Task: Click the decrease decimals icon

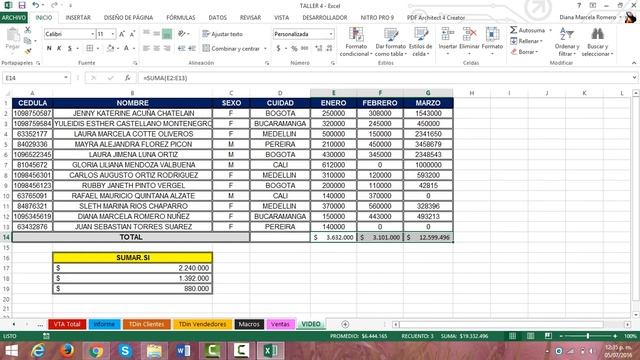Action: tap(329, 48)
